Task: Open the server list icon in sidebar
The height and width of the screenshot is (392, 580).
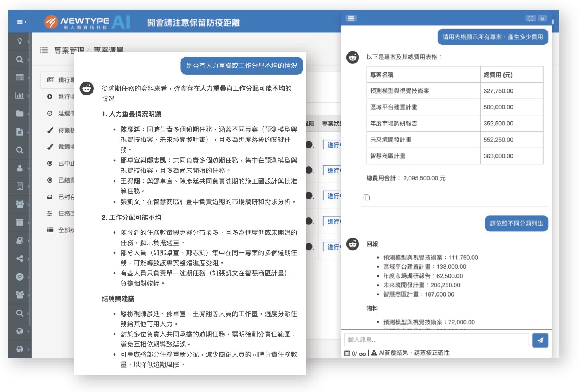Action: click(x=20, y=77)
